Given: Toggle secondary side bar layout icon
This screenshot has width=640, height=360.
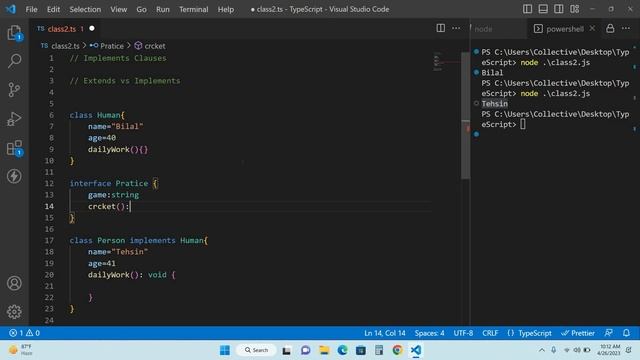Looking at the screenshot, I should (x=559, y=9).
